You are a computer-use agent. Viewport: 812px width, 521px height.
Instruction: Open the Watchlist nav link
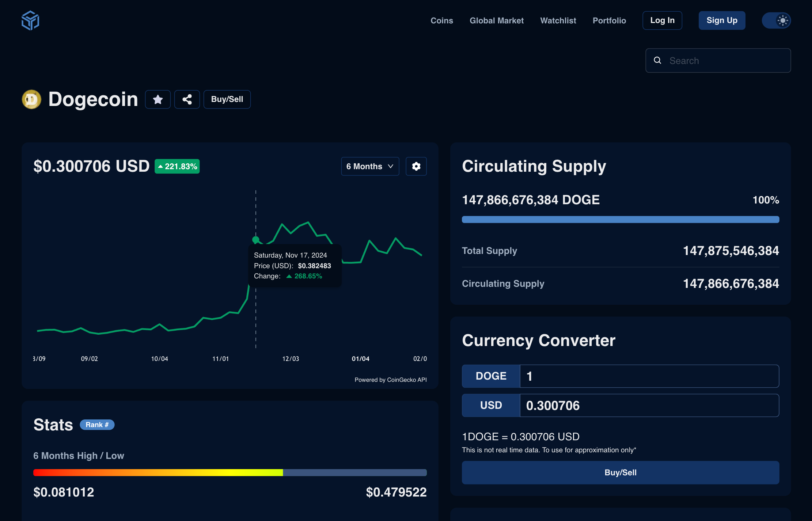pyautogui.click(x=558, y=21)
